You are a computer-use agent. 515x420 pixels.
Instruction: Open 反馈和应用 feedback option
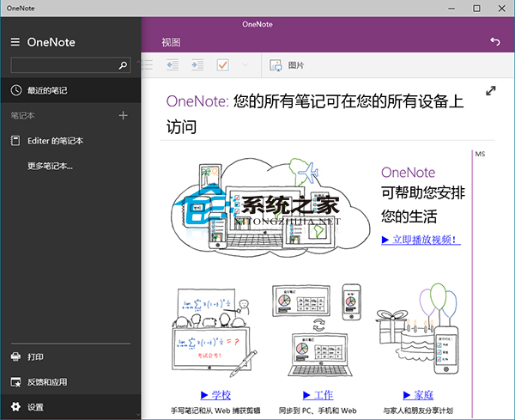[x=70, y=382]
